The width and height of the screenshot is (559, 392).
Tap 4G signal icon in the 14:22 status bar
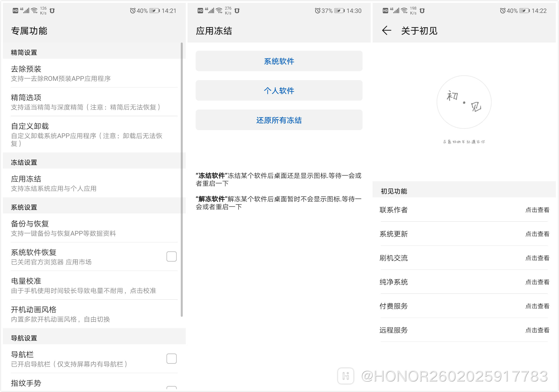[395, 10]
